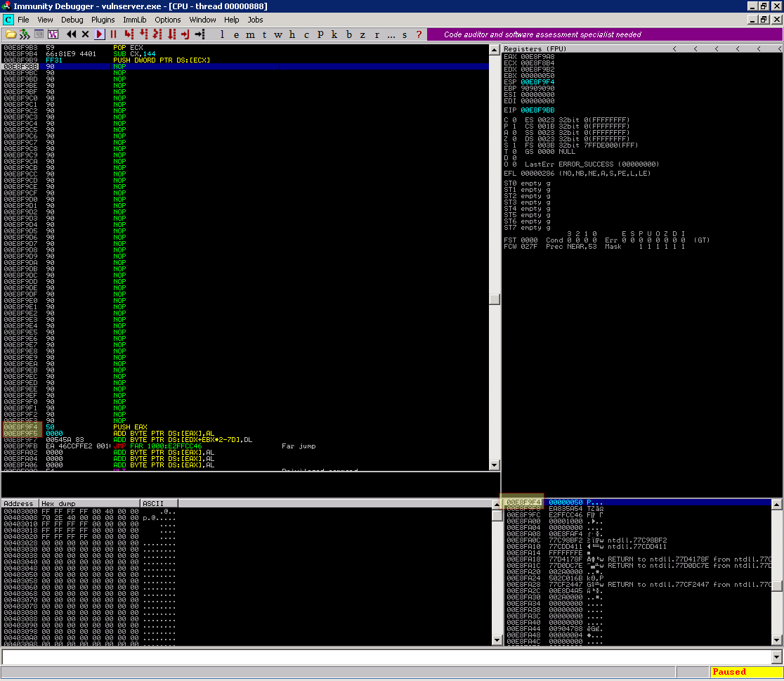The height and width of the screenshot is (681, 784).
Task: Open the Plugins menu
Action: (103, 20)
